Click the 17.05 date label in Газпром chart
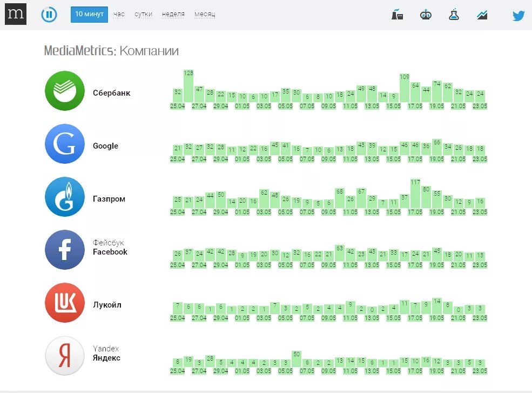 [415, 212]
